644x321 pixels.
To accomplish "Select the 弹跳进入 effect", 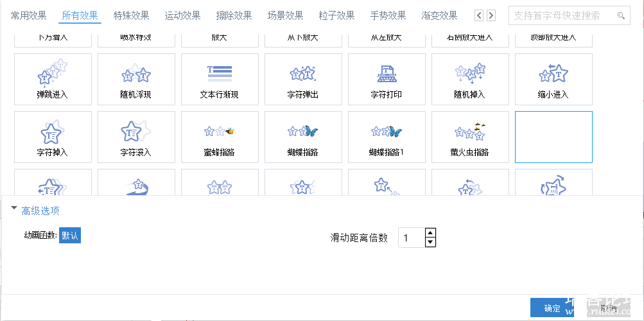I will pos(53,79).
